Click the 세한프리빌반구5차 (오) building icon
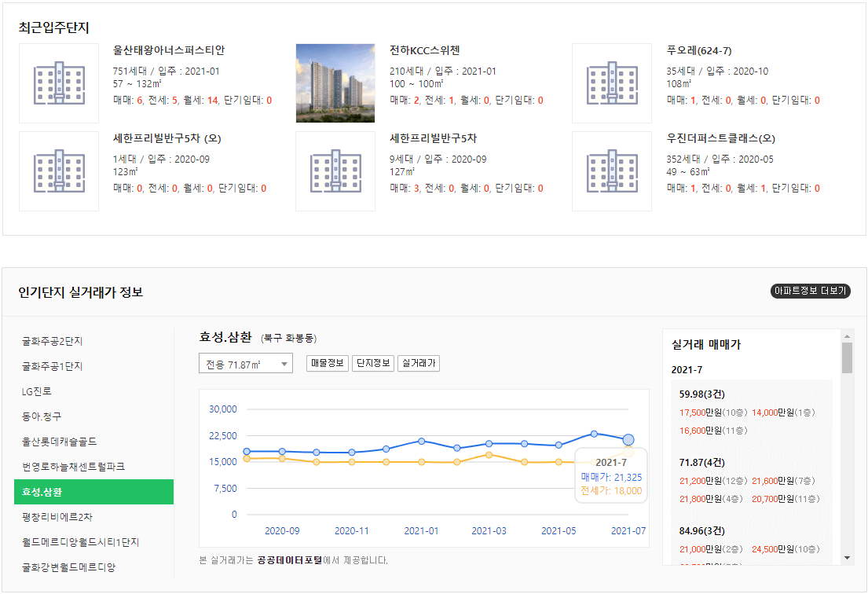This screenshot has height=594, width=868. 59,171
